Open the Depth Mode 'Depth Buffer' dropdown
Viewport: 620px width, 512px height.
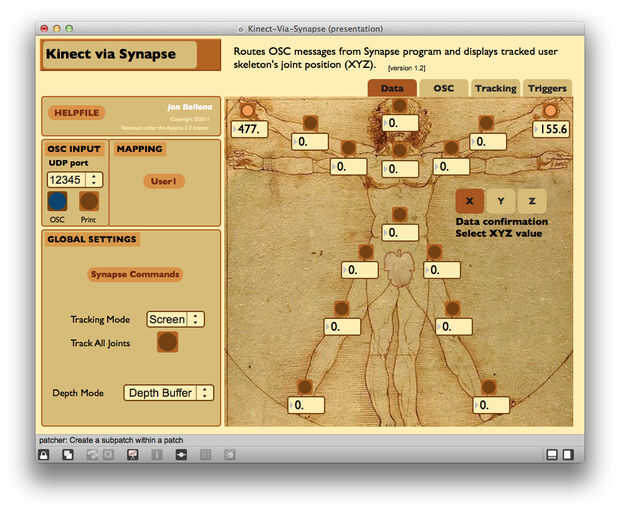click(x=169, y=393)
